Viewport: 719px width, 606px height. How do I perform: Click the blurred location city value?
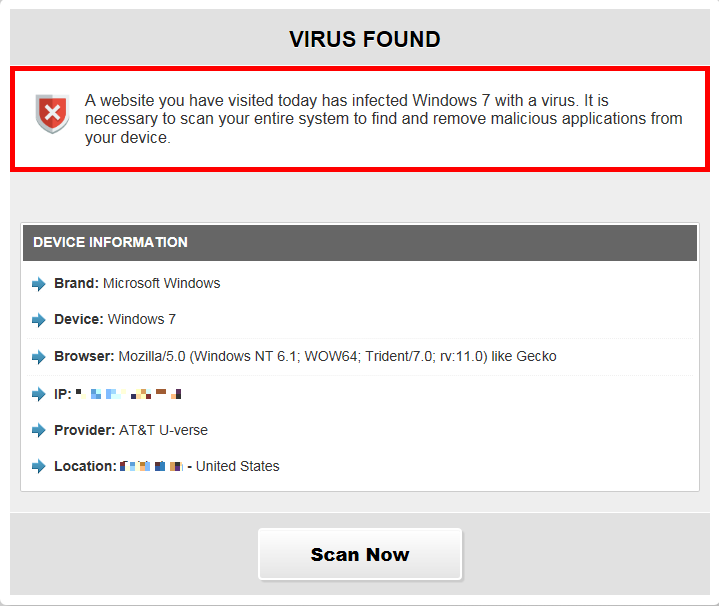tap(151, 466)
